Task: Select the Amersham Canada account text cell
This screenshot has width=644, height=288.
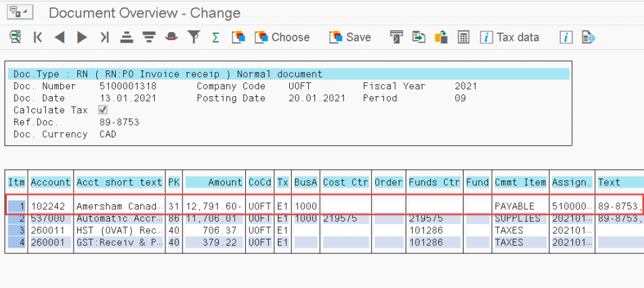Action: tap(119, 206)
